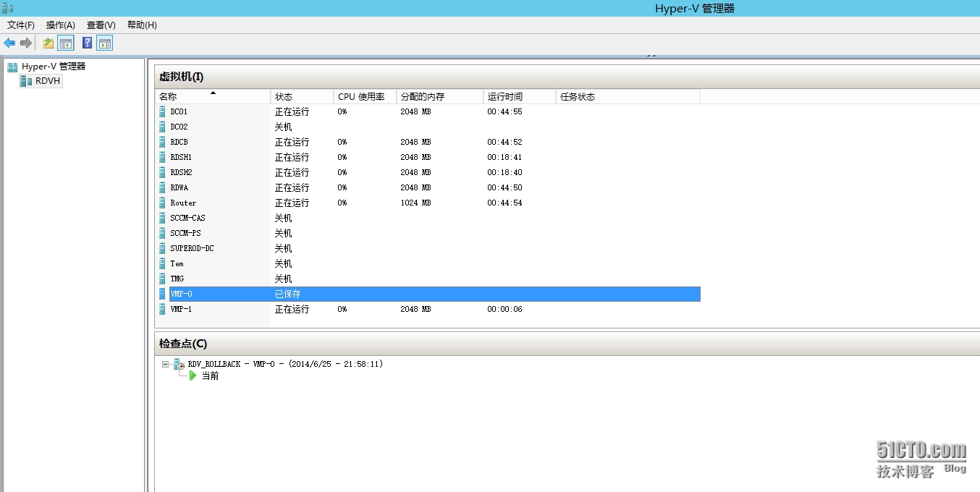Click the 00:44:55 uptime of DC01
980x492 pixels.
(x=504, y=111)
